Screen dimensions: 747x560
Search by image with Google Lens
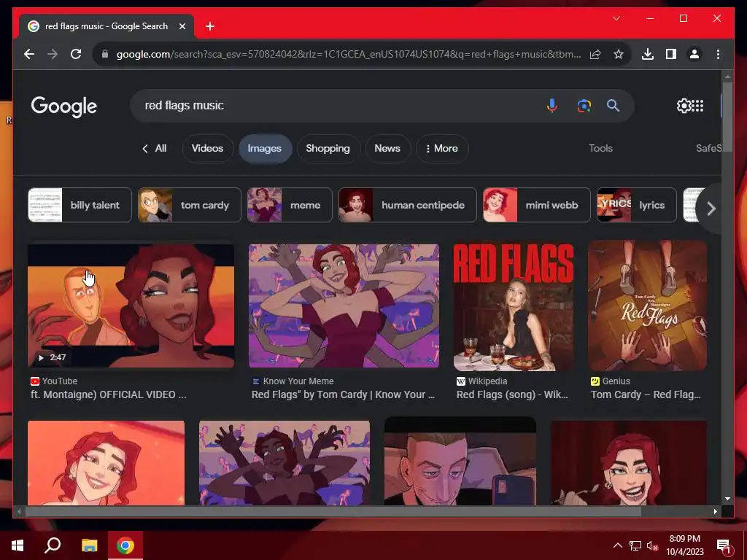coord(584,105)
